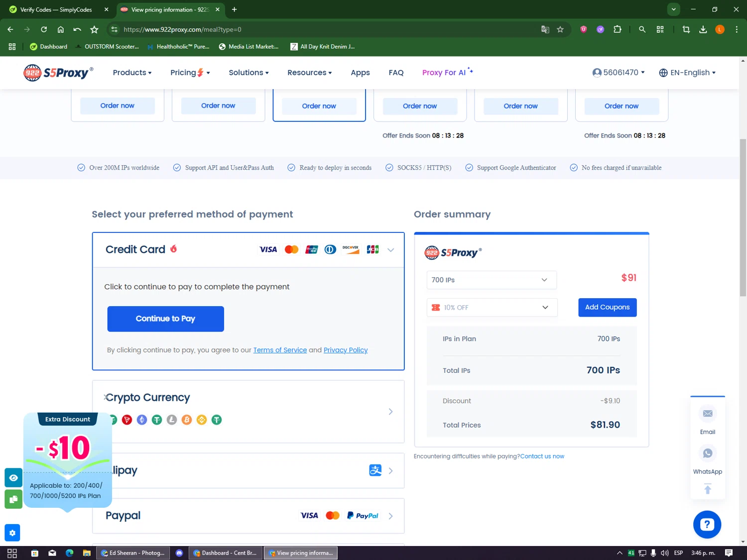Viewport: 747px width, 560px height.
Task: Open the 10% OFF coupon dropdown
Action: 492,308
